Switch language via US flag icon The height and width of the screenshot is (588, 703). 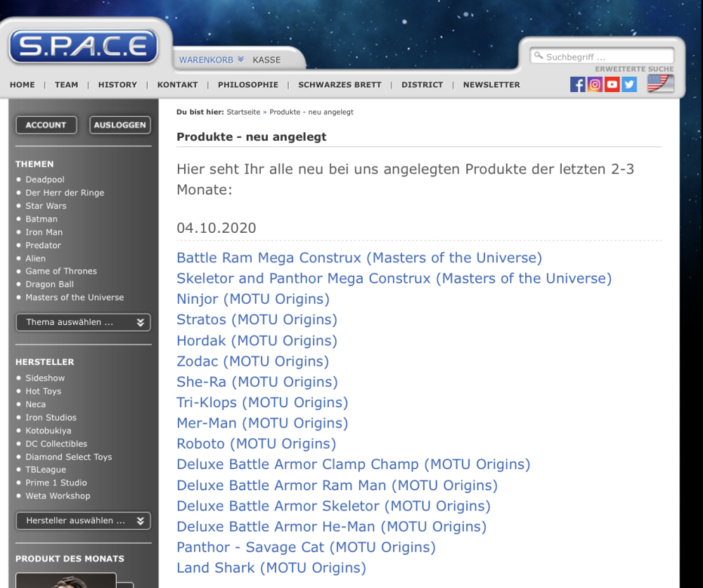[660, 84]
